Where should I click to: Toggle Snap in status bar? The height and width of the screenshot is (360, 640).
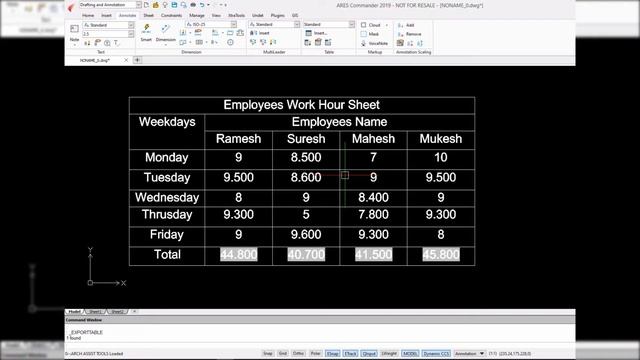point(268,353)
